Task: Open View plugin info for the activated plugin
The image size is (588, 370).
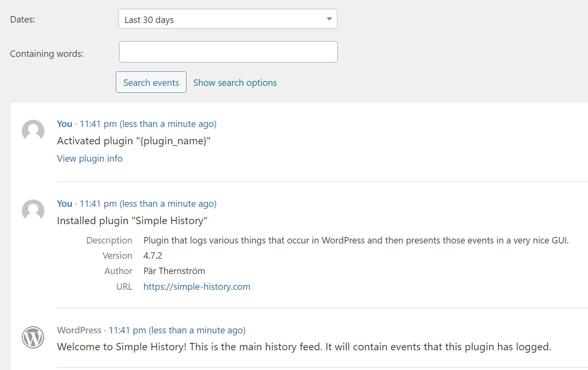Action: point(90,158)
